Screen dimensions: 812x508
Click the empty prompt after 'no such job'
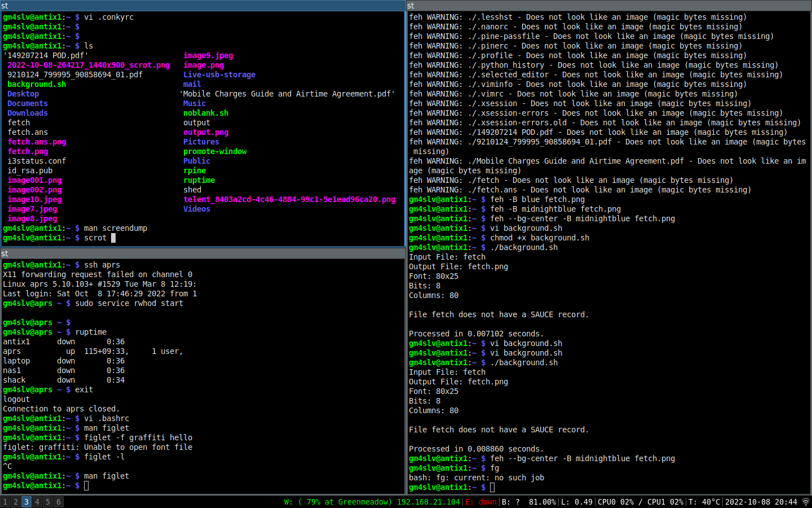click(492, 488)
